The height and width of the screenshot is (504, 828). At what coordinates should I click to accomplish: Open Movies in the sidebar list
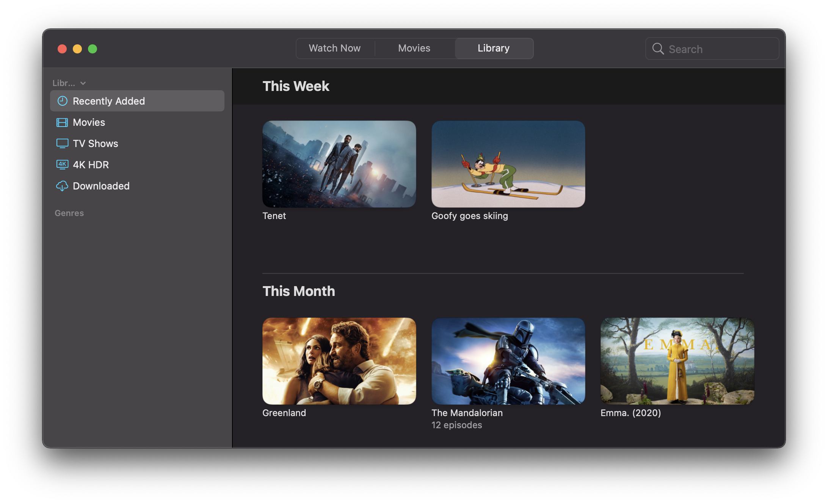[x=137, y=122]
